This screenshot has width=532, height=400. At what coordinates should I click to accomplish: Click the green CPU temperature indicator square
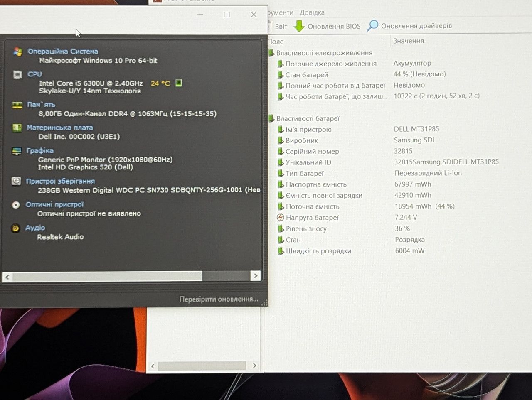point(178,83)
